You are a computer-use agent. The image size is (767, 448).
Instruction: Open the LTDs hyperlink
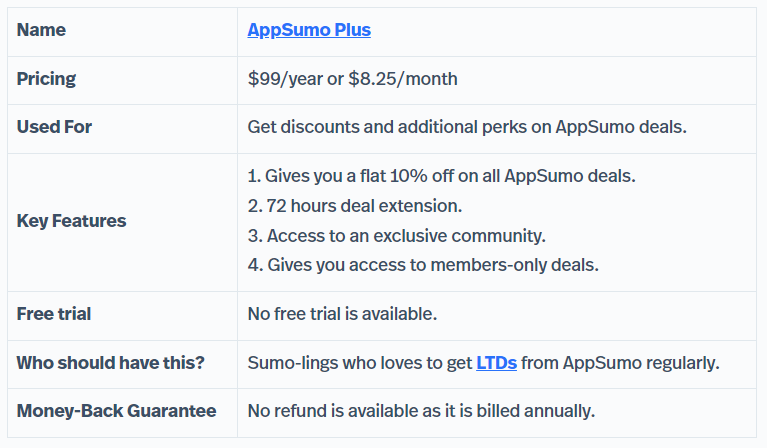(x=496, y=363)
